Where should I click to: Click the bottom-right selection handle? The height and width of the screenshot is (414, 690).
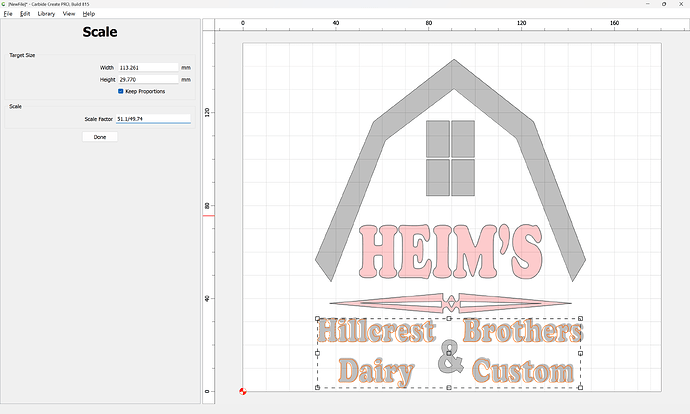click(x=580, y=388)
